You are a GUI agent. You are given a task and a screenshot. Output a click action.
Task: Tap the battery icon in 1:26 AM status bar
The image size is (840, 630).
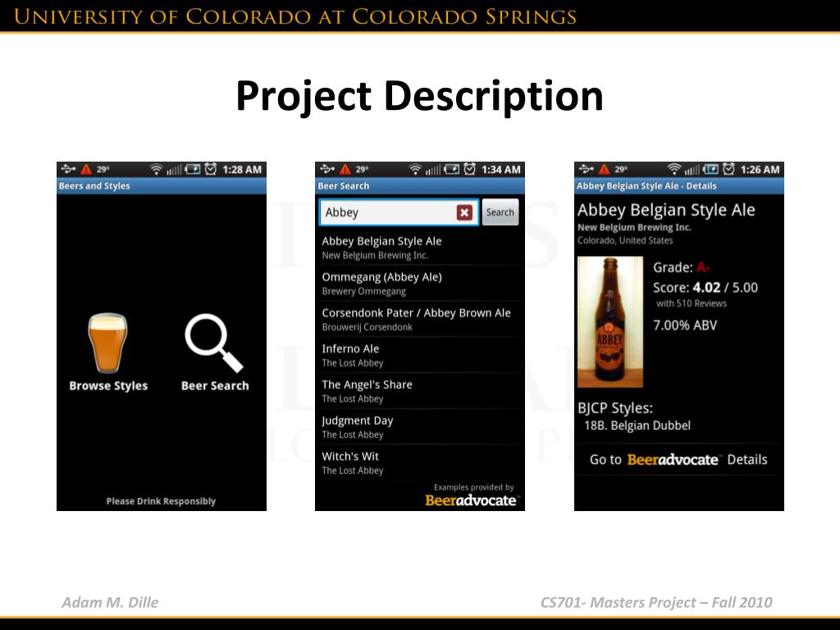[711, 170]
